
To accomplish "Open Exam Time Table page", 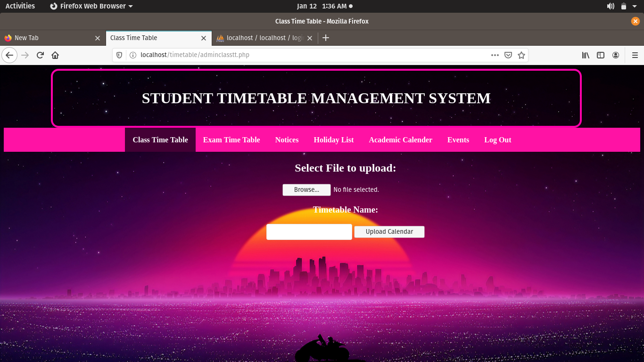I will (x=231, y=140).
